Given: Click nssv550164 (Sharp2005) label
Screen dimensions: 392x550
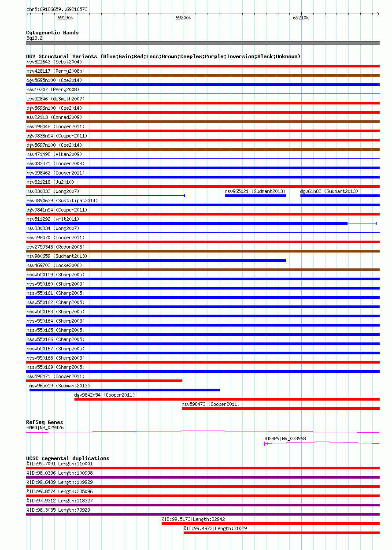Looking at the screenshot, I should click(x=55, y=321).
